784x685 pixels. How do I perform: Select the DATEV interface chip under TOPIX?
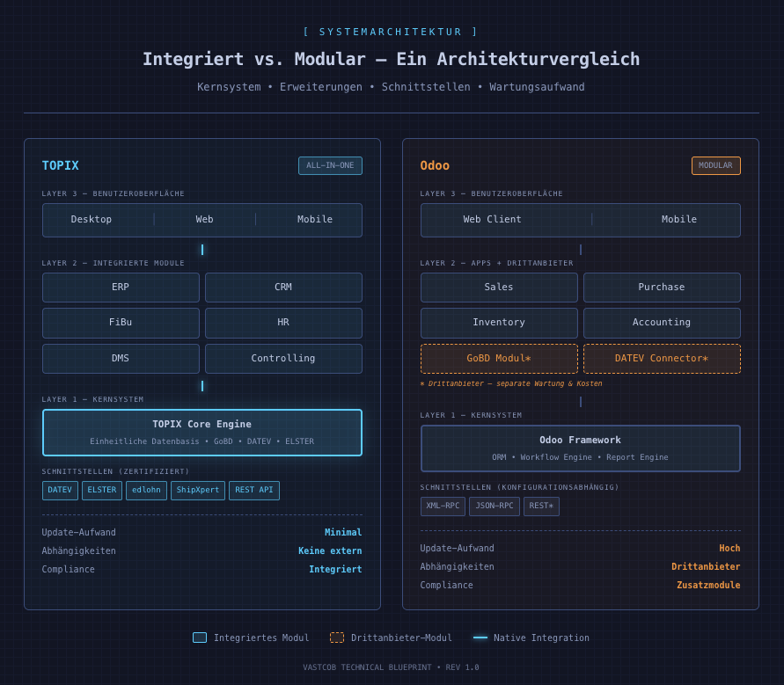tap(59, 490)
